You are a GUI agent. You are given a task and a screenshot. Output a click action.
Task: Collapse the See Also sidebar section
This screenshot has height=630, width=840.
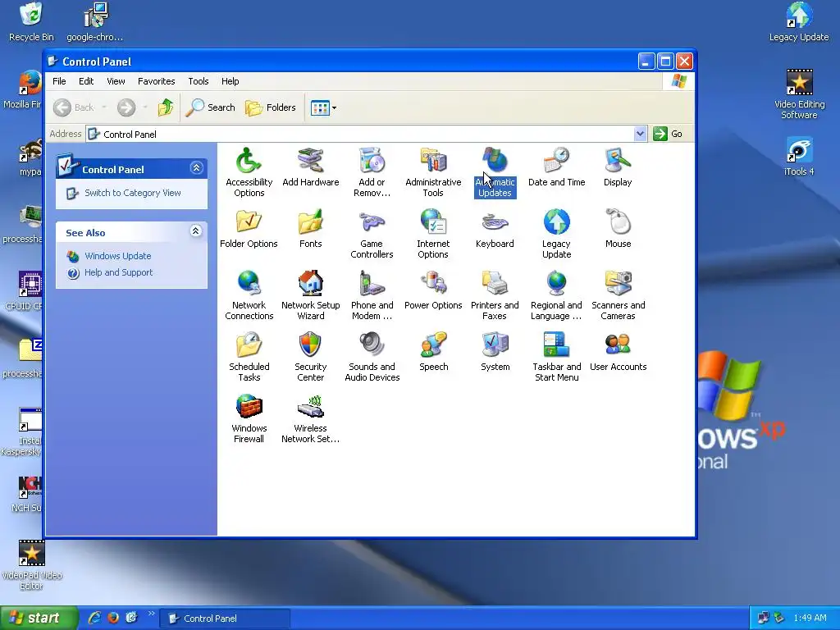click(x=196, y=231)
